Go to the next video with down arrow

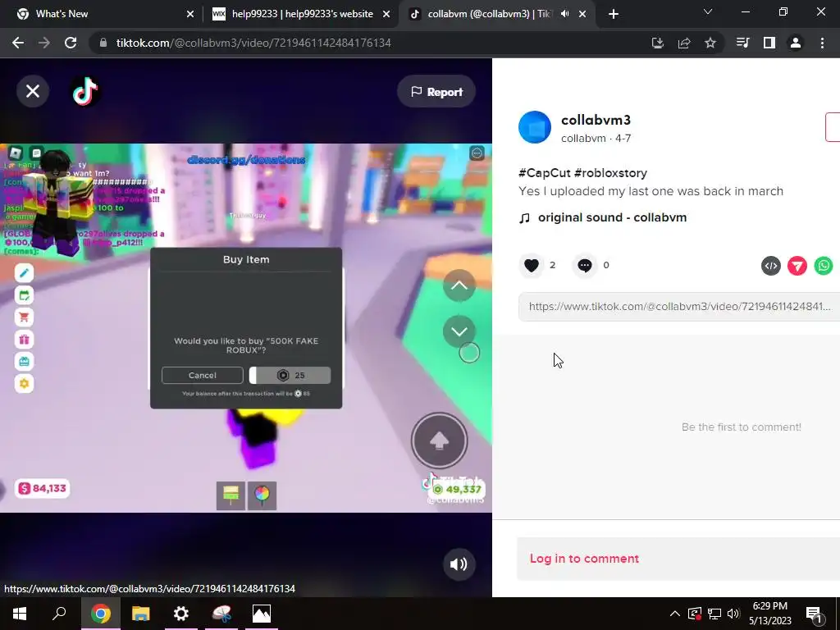[x=459, y=331]
